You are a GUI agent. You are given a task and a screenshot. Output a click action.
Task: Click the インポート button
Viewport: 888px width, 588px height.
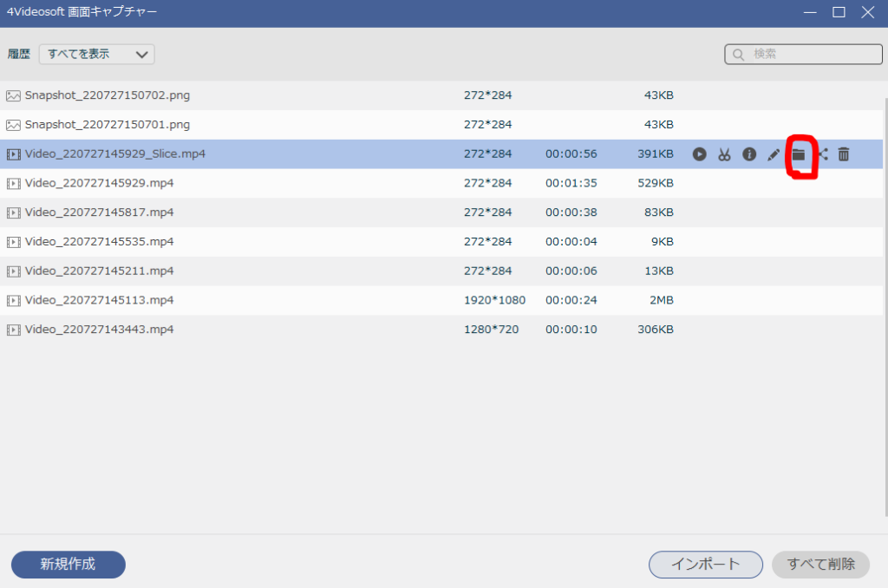705,565
